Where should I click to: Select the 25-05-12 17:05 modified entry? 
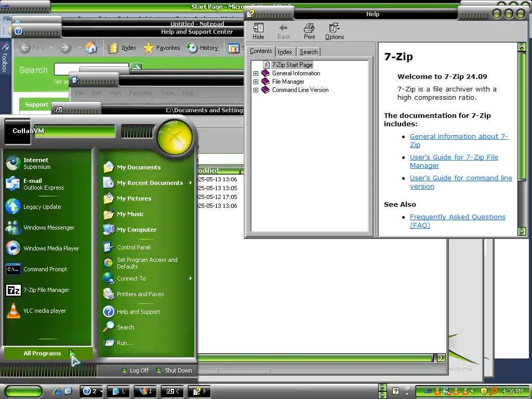click(x=217, y=197)
